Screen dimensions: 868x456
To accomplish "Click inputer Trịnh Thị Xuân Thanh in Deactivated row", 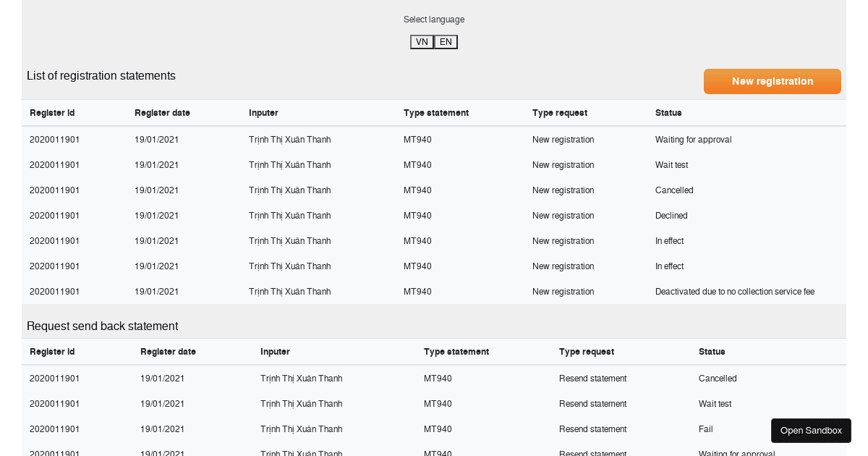I will 290,292.
